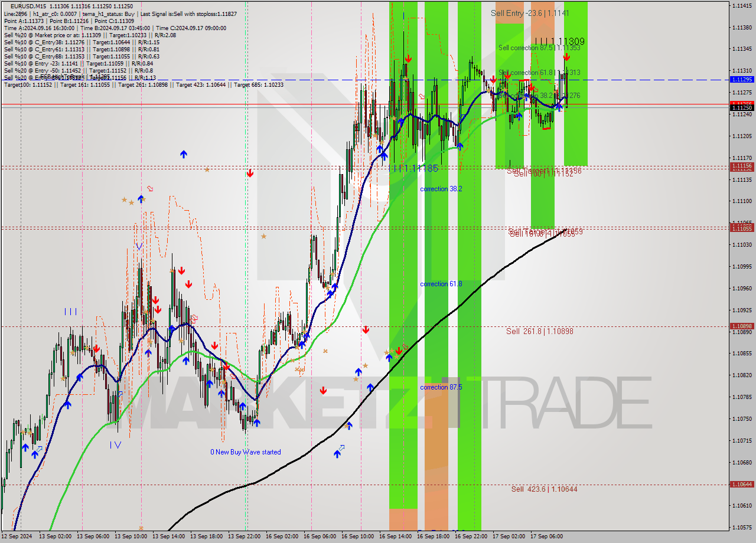Click the 'Sell correction 87.5 | 1.11353' label
Screen dimensions: 756x543
pyautogui.click(x=539, y=48)
